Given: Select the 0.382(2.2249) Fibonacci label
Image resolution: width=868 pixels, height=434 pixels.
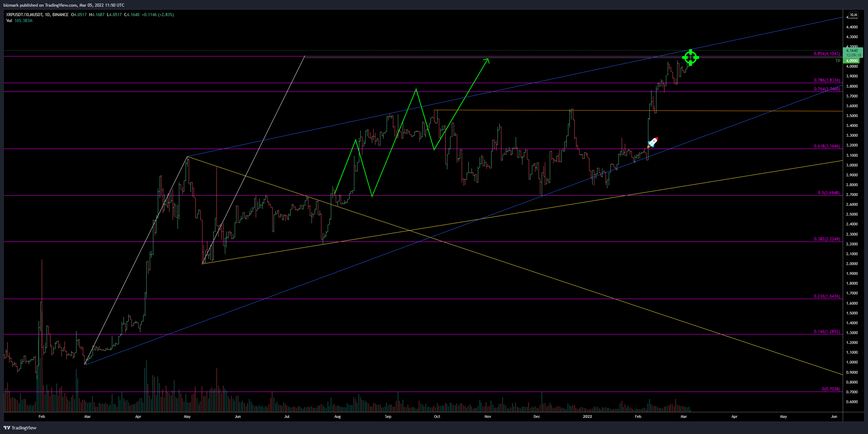Looking at the screenshot, I should click(x=827, y=239).
